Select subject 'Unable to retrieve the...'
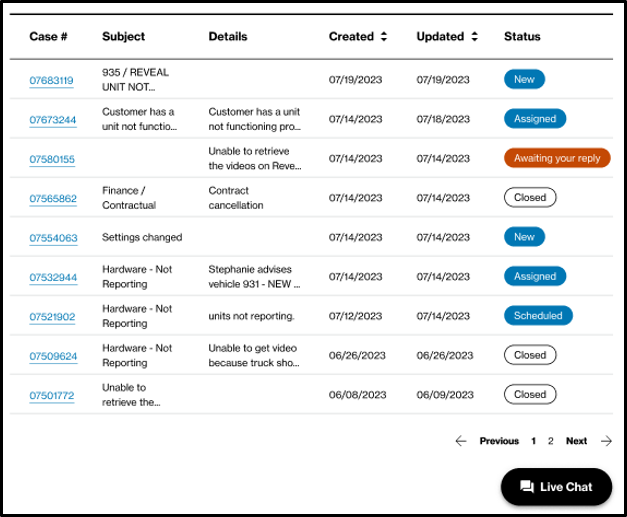The image size is (627, 517). (x=131, y=395)
